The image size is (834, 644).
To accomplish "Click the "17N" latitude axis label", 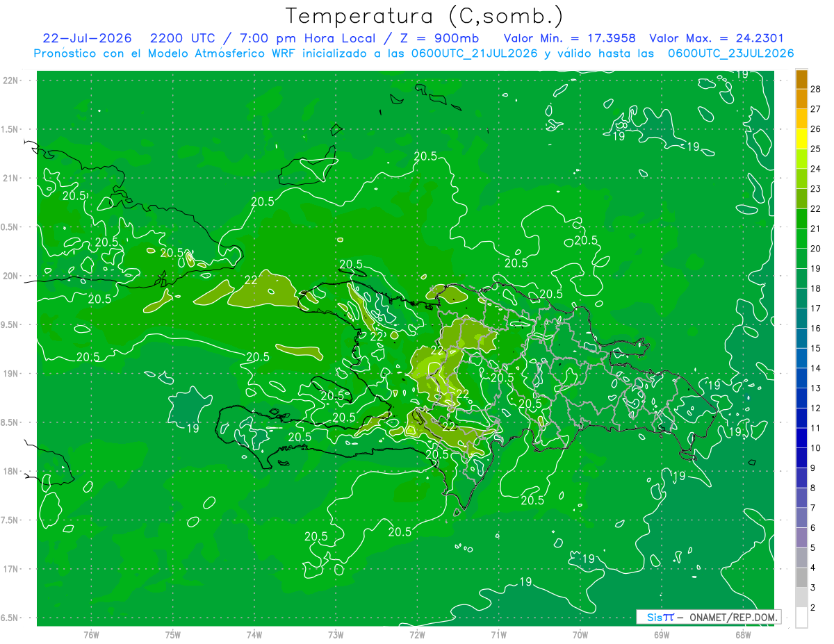I will coord(11,570).
